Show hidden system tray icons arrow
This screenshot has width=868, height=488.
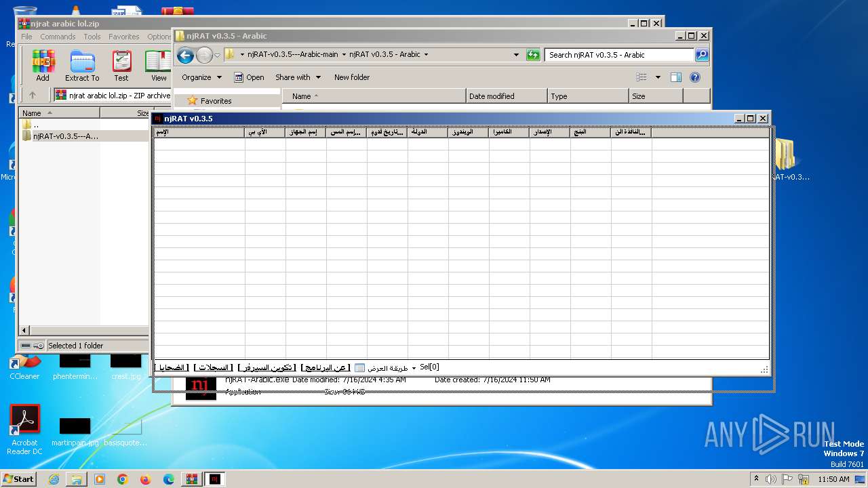coord(756,479)
